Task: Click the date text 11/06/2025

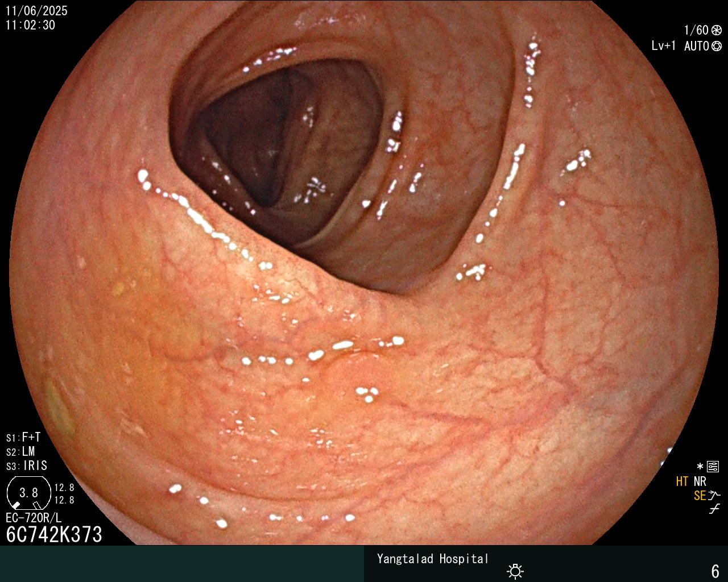Action: (36, 11)
